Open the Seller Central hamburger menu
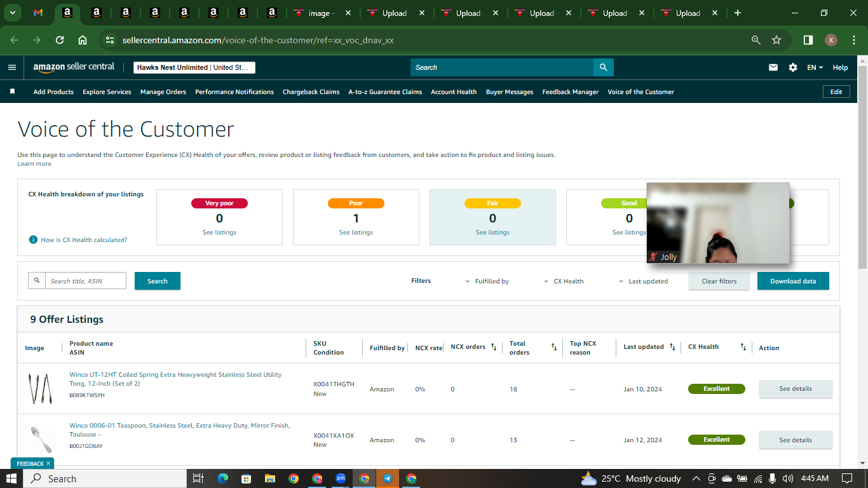This screenshot has height=488, width=868. pyautogui.click(x=12, y=67)
